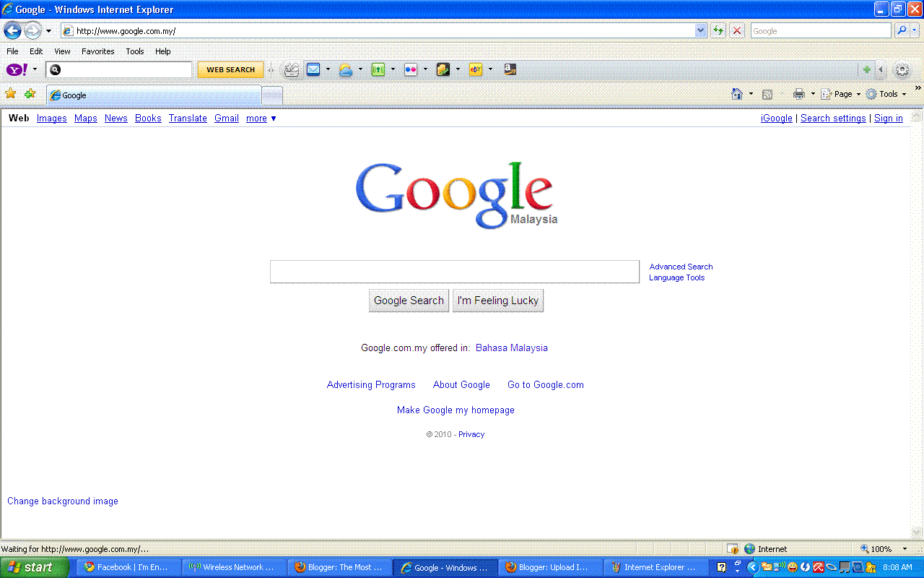Viewport: 924px width, 578px height.
Task: Click Add to Favorites star-plus icon
Action: [x=30, y=94]
